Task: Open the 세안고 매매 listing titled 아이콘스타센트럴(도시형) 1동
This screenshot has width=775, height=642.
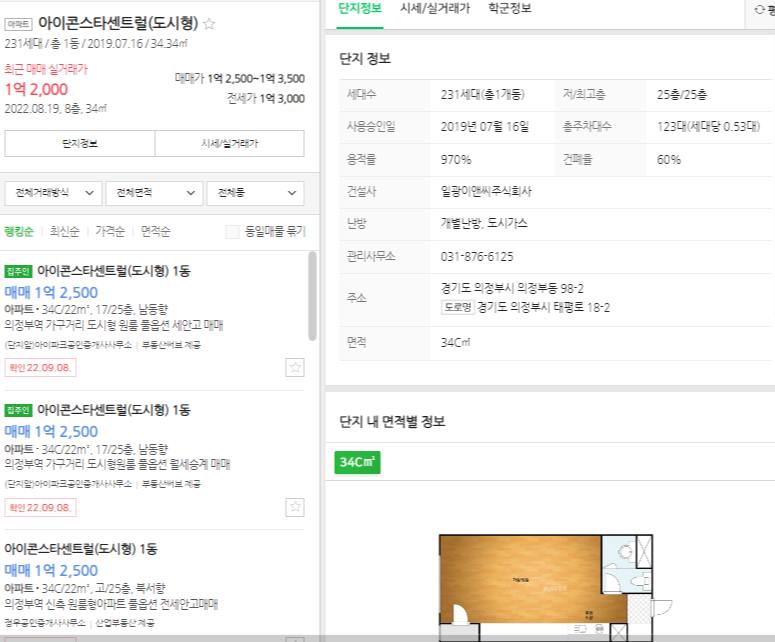Action: [x=114, y=271]
